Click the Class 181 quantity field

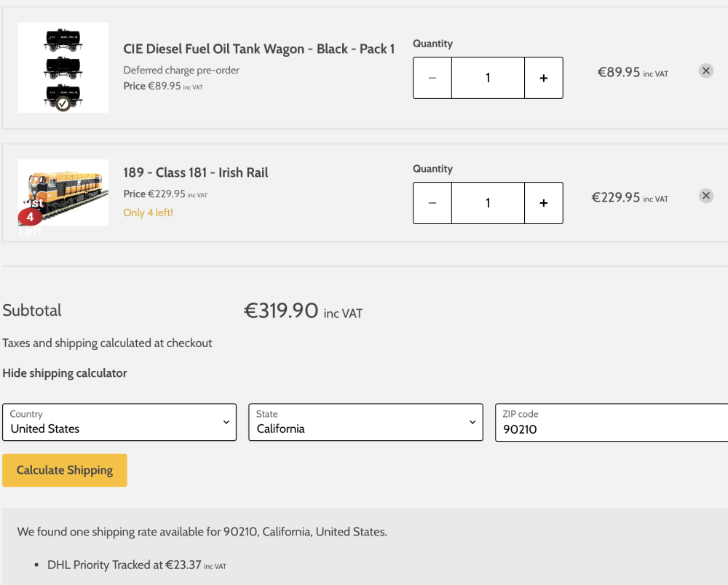coord(488,203)
